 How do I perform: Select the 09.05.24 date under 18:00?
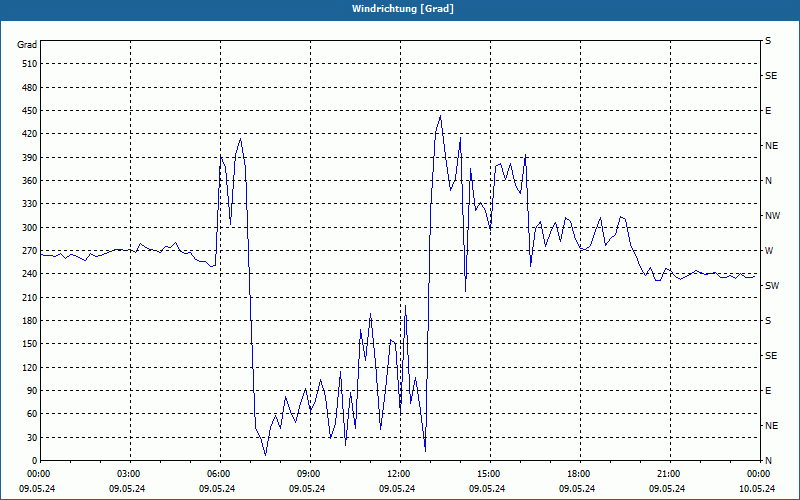coord(577,489)
